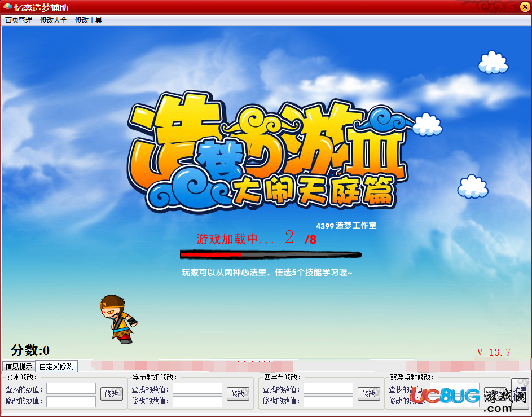Viewport: 532px width, 417px height.
Task: Open the 修改大全 menu
Action: pos(54,20)
